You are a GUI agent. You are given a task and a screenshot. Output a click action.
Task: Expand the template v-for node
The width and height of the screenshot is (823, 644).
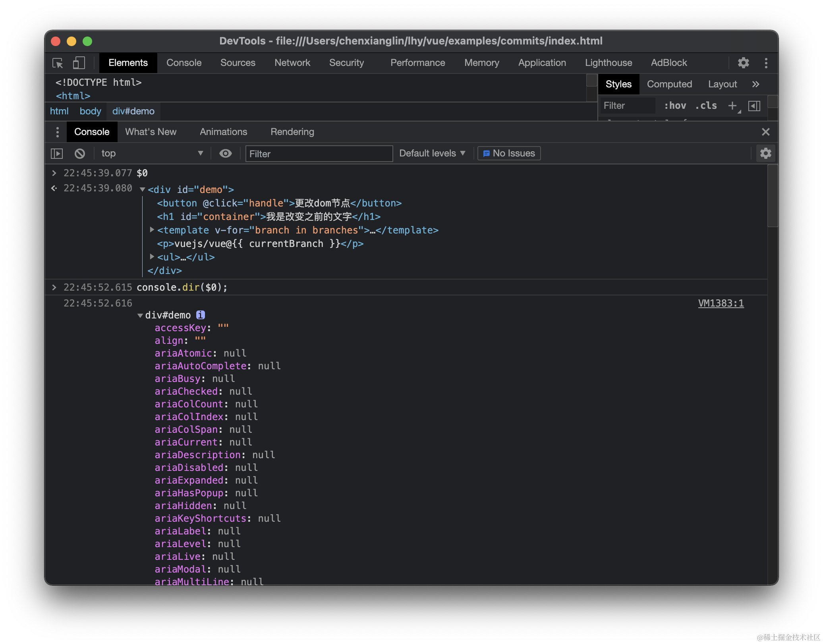point(152,230)
